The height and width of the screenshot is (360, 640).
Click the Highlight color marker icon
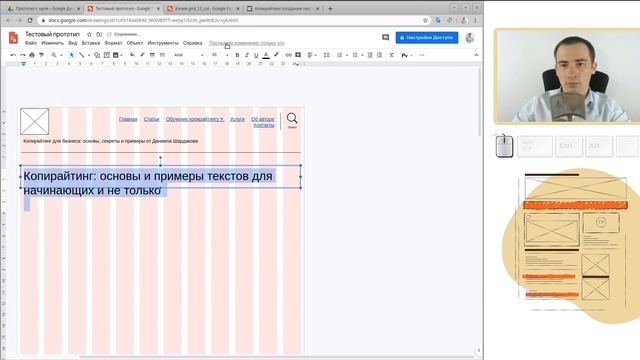[276, 55]
